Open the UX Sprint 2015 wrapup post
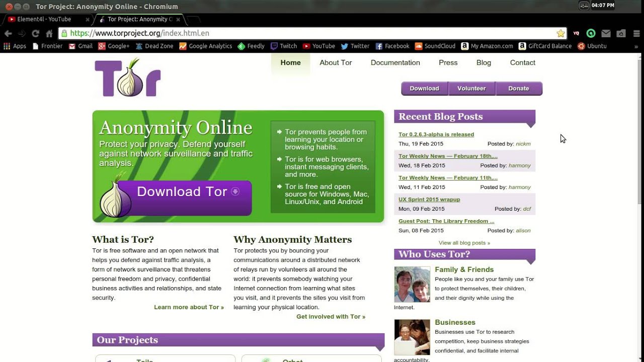This screenshot has height=362, width=644. point(429,199)
